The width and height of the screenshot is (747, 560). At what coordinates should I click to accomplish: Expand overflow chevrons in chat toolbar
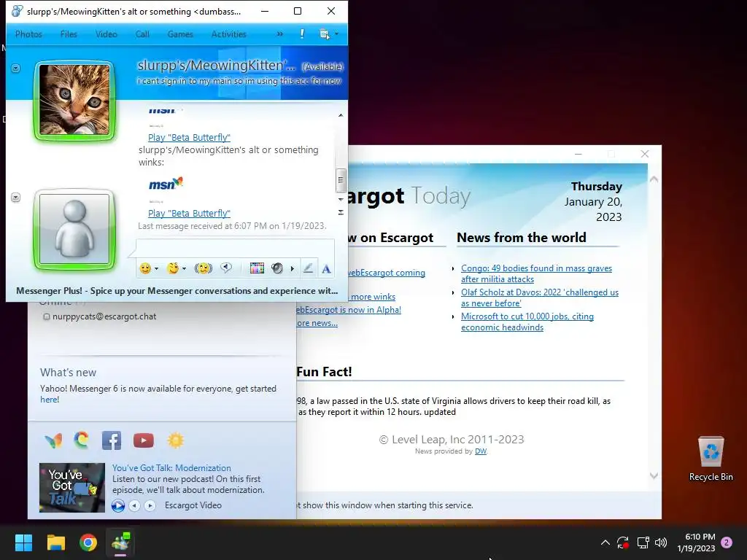pyautogui.click(x=279, y=34)
